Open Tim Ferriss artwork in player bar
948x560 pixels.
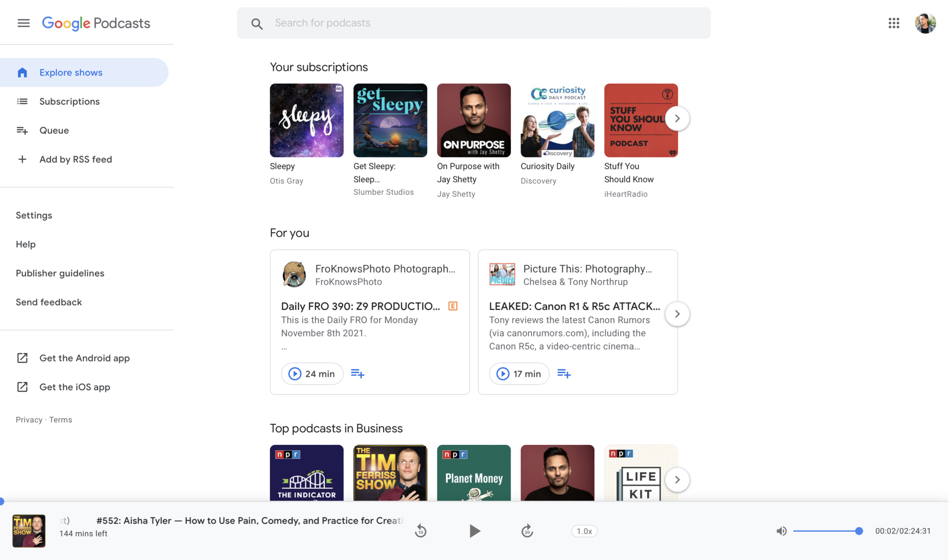pyautogui.click(x=29, y=531)
